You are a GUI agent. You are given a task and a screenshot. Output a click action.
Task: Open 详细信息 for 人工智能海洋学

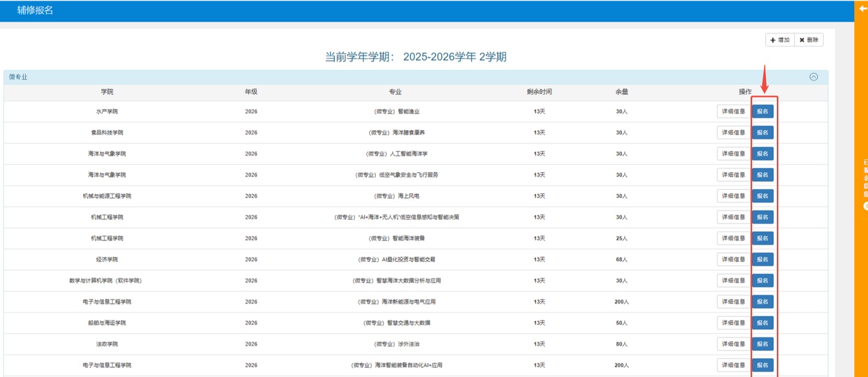(734, 154)
